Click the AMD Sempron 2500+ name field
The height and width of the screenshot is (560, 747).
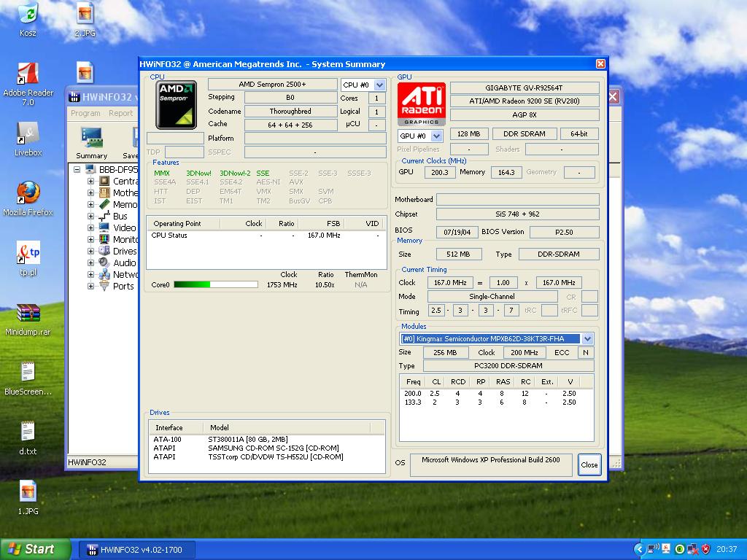273,85
